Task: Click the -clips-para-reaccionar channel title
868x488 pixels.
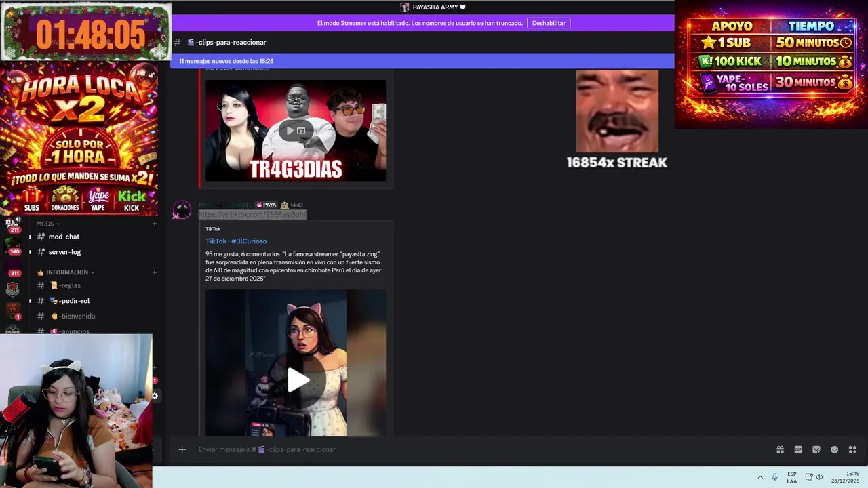Action: click(x=227, y=42)
